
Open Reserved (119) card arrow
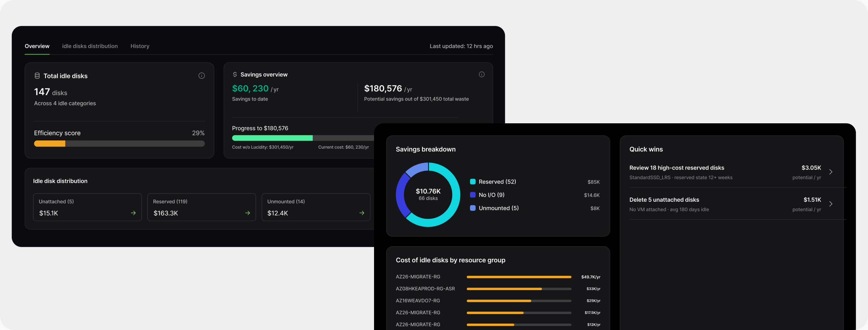(247, 213)
